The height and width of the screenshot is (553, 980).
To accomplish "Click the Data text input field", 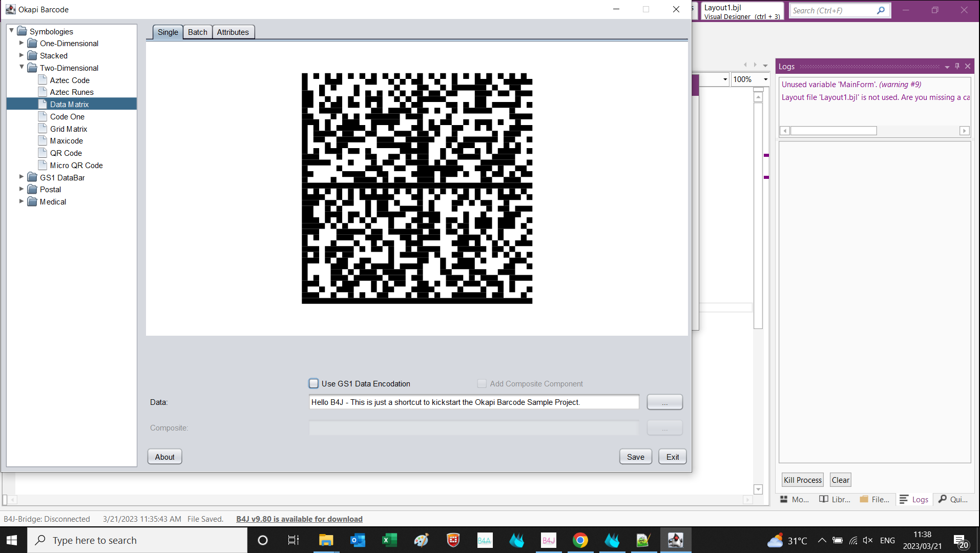I will (474, 402).
